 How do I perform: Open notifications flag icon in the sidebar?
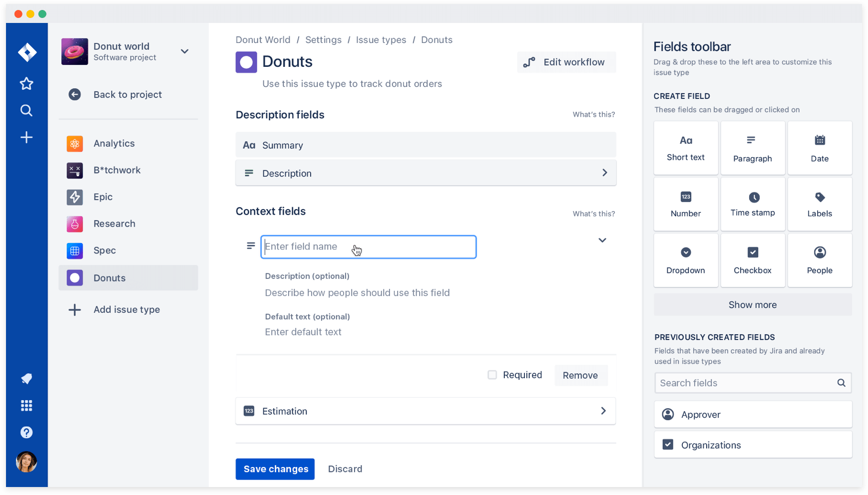26,379
